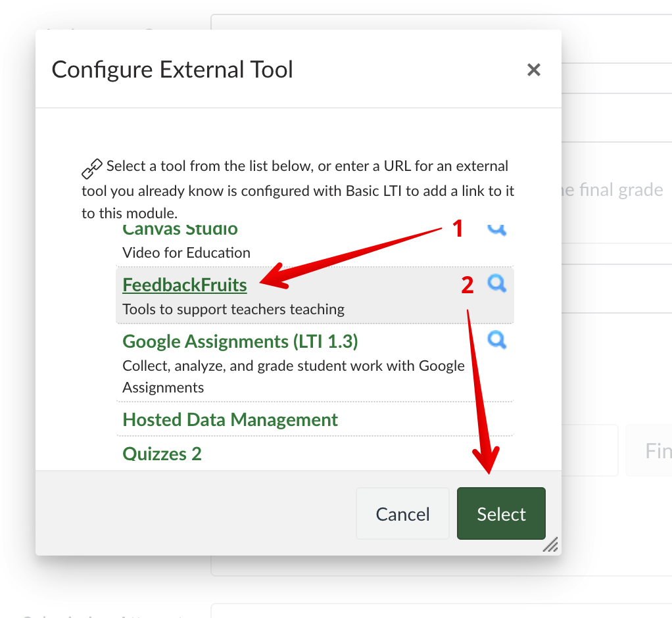
Task: Pick the Hosted Data Management tool
Action: (230, 420)
